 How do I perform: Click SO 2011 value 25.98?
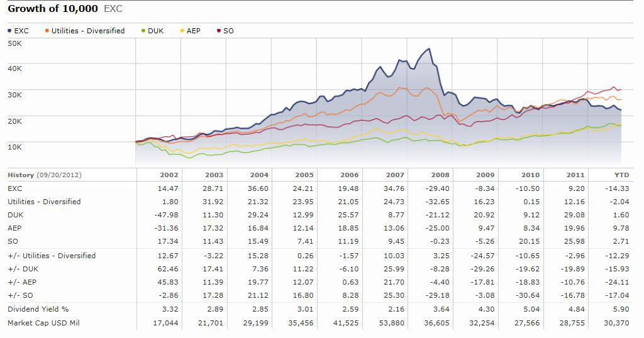click(x=574, y=241)
